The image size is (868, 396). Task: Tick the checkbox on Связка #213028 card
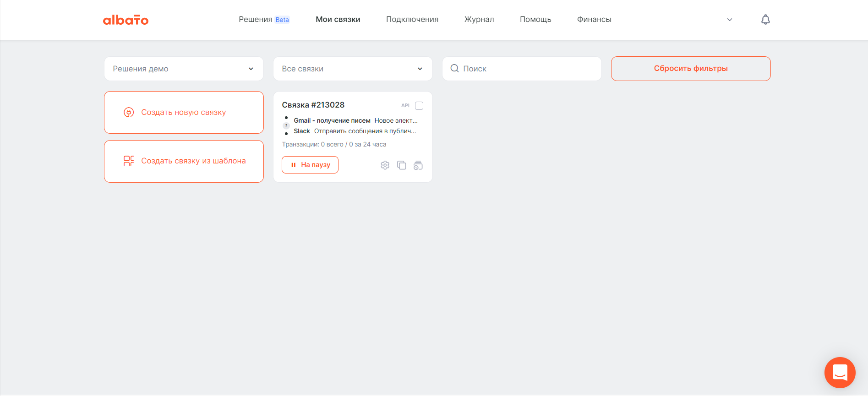[x=419, y=106]
